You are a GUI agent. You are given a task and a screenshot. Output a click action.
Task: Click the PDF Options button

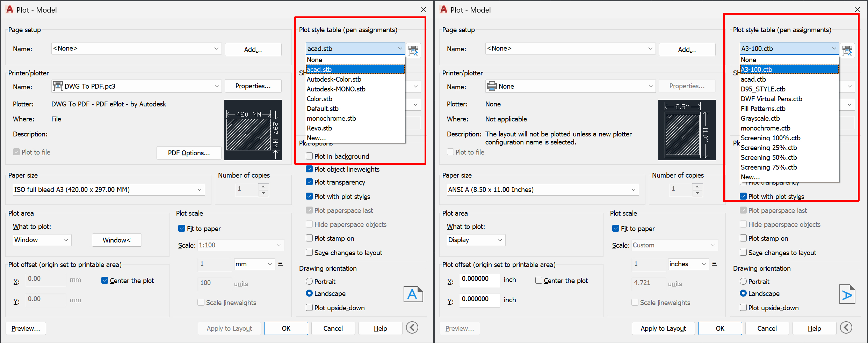coord(189,153)
